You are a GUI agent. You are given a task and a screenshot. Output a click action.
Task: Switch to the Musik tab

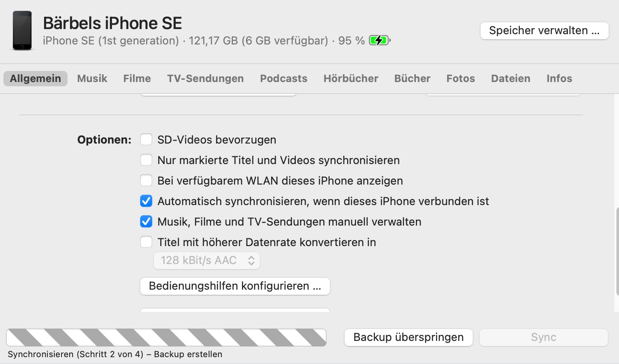92,79
